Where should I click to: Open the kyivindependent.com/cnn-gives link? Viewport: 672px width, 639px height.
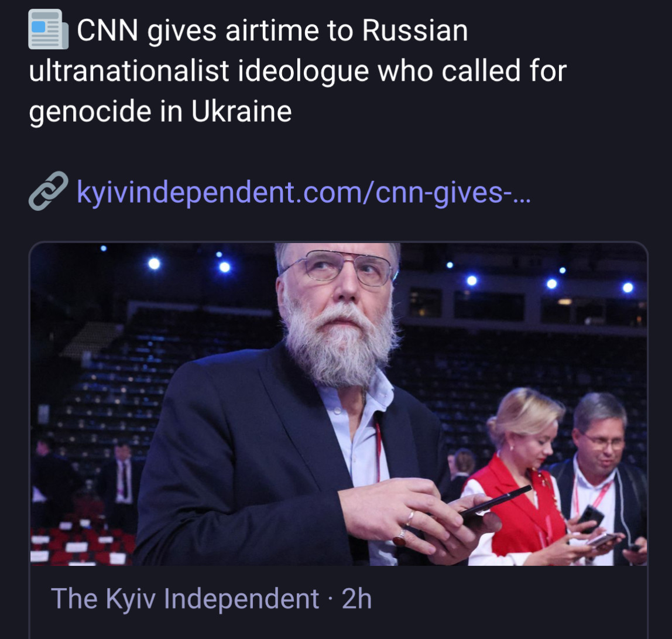click(303, 192)
